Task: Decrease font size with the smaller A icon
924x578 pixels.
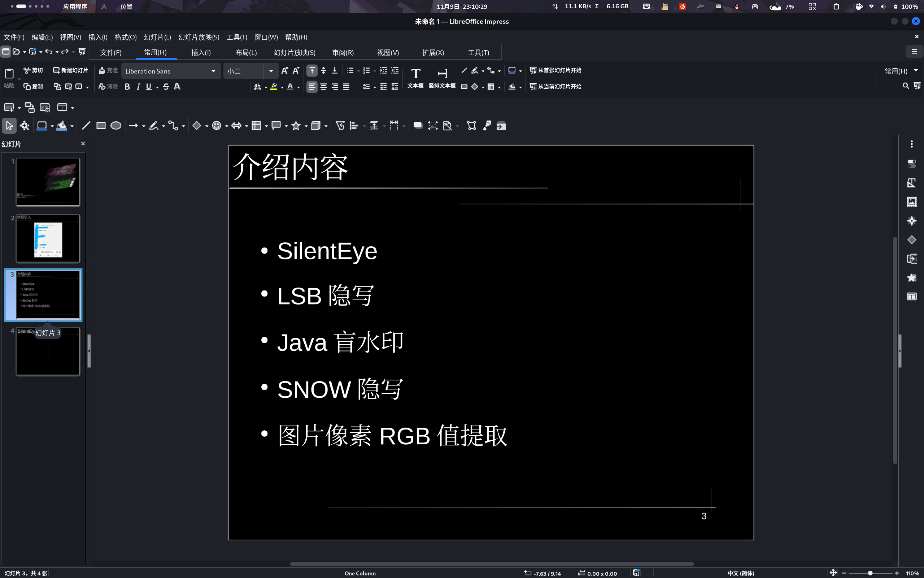Action: click(296, 71)
